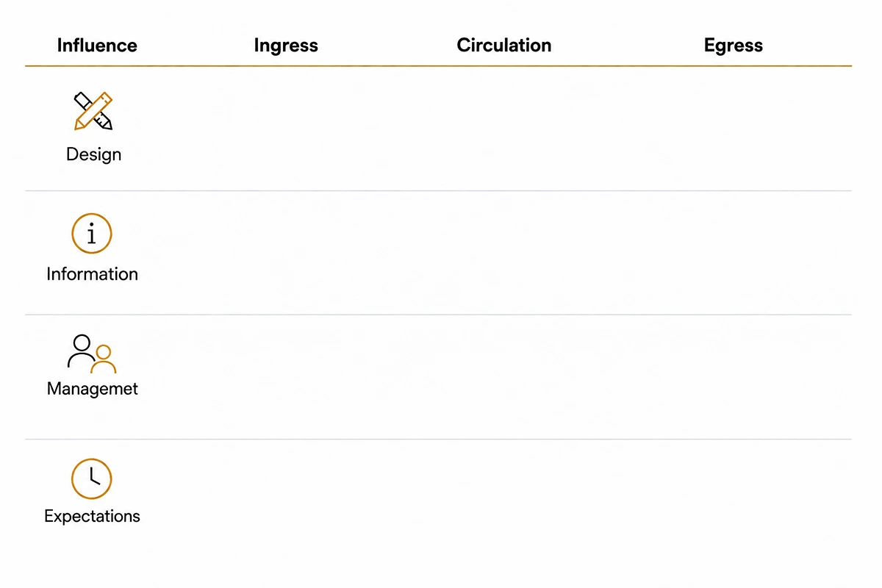Viewport: 882px width, 588px height.
Task: Click the crossed pencil and ruler Design icon
Action: pos(93,111)
